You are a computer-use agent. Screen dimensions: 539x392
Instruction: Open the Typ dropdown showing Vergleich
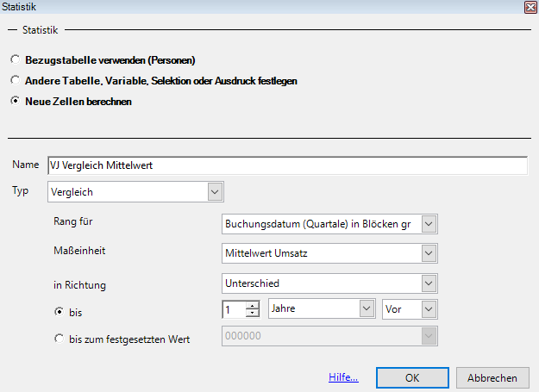point(135,191)
